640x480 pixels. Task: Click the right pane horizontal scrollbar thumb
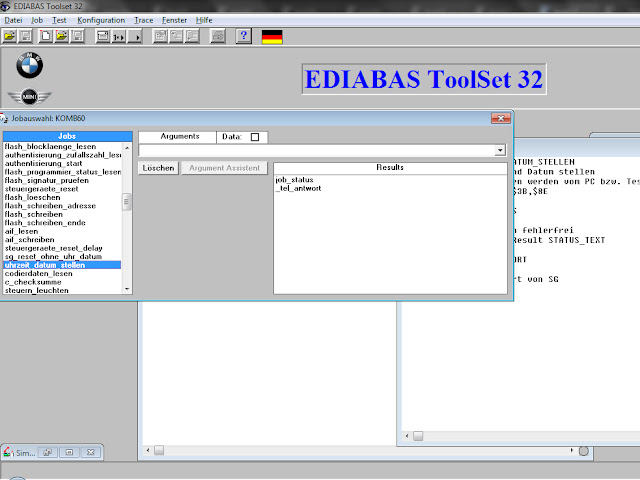coord(418,436)
